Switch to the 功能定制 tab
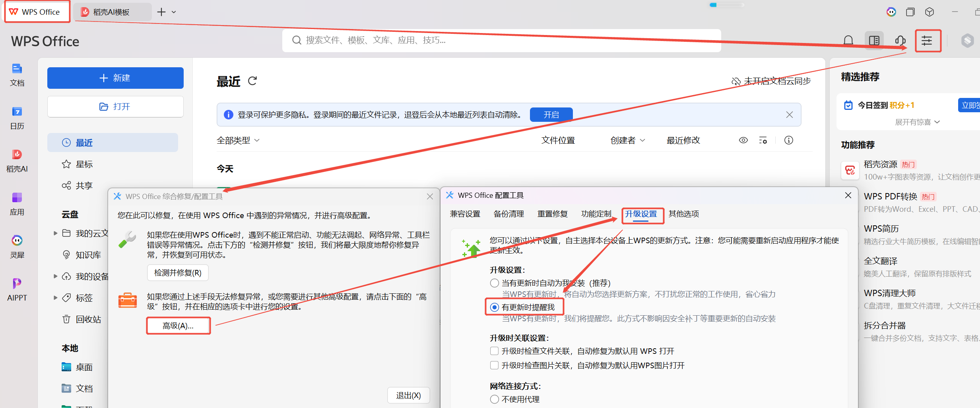The height and width of the screenshot is (408, 980). [x=596, y=214]
